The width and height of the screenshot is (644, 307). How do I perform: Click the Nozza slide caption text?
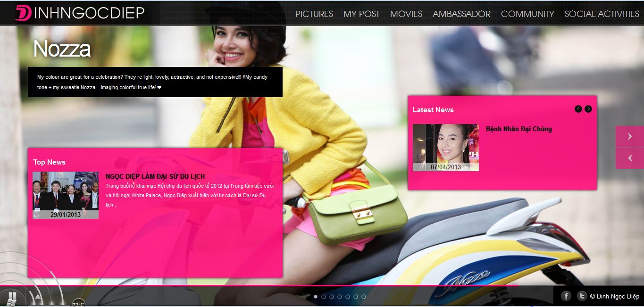[152, 82]
